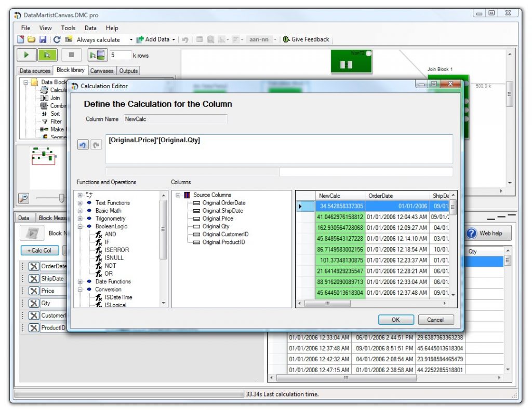Click the redo arrow in Calculation Editor
Screen dimensions: 532x410
(96, 145)
